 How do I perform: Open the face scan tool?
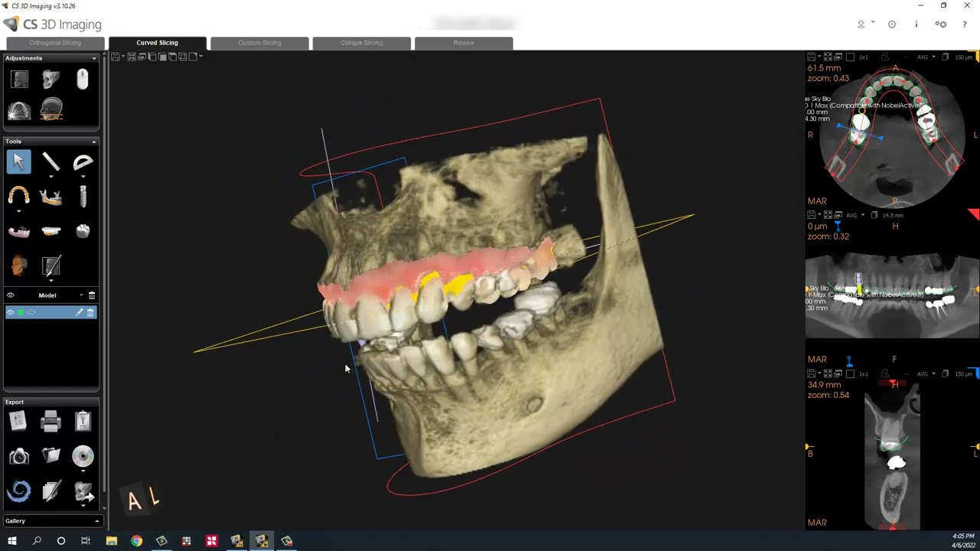[18, 266]
